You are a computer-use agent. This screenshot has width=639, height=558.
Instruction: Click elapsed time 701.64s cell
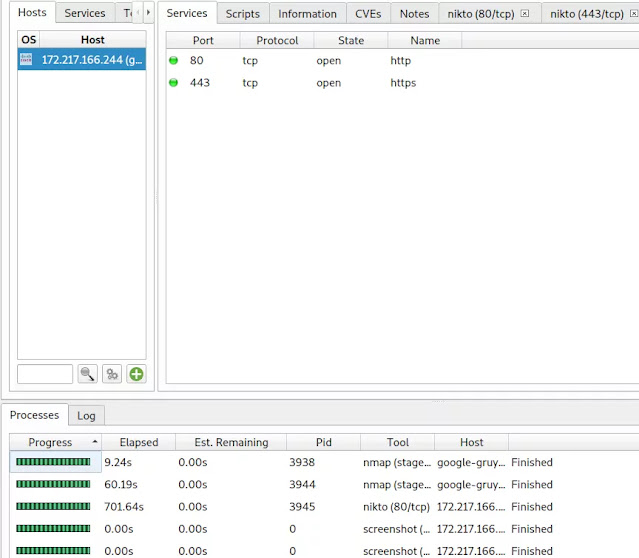coord(124,507)
